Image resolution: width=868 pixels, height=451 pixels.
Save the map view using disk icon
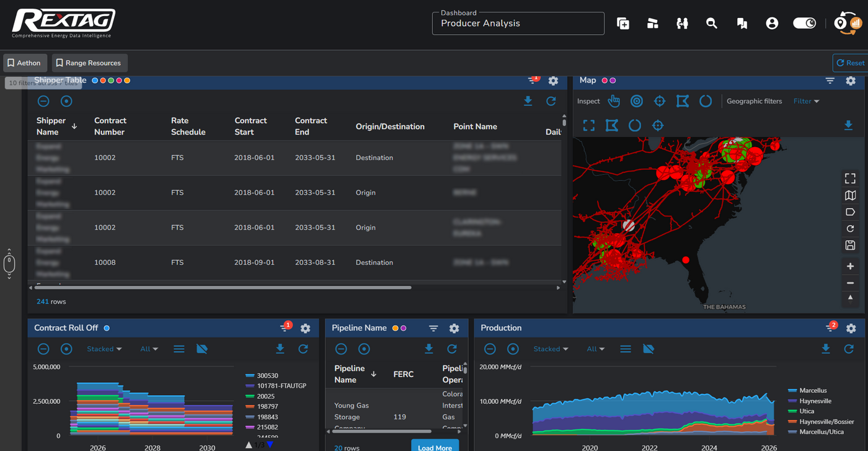coord(851,246)
